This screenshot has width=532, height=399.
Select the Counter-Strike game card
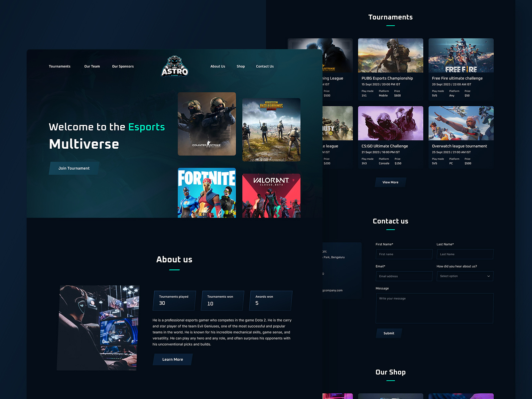[207, 124]
